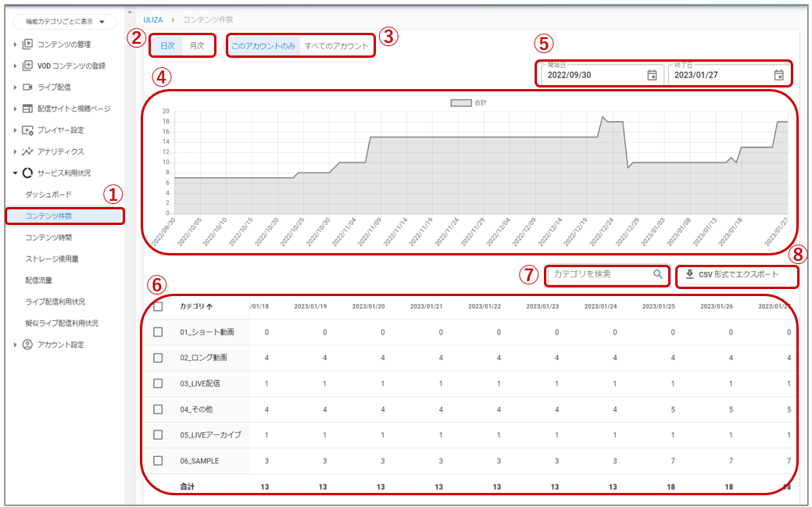Check the 01_ショート動画 row checkbox
The image size is (812, 507).
coord(158,332)
